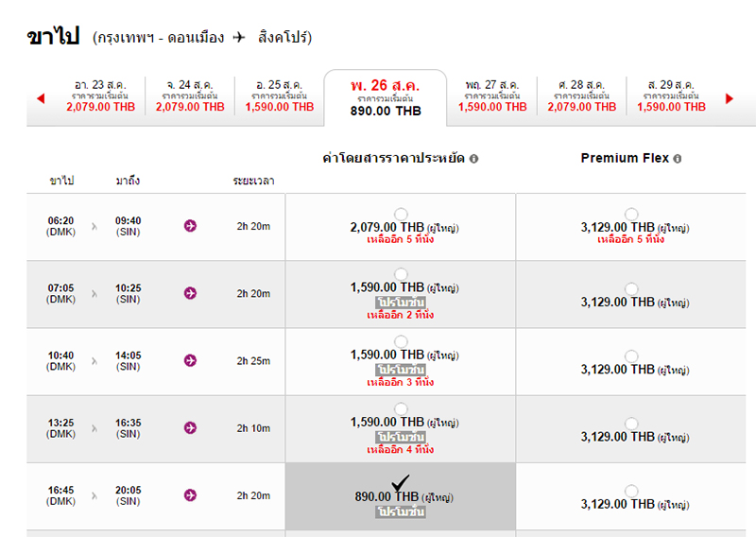This screenshot has height=537, width=756.
Task: Select 1,590.00 THB economy fare for 07:05 flight
Action: (x=402, y=275)
